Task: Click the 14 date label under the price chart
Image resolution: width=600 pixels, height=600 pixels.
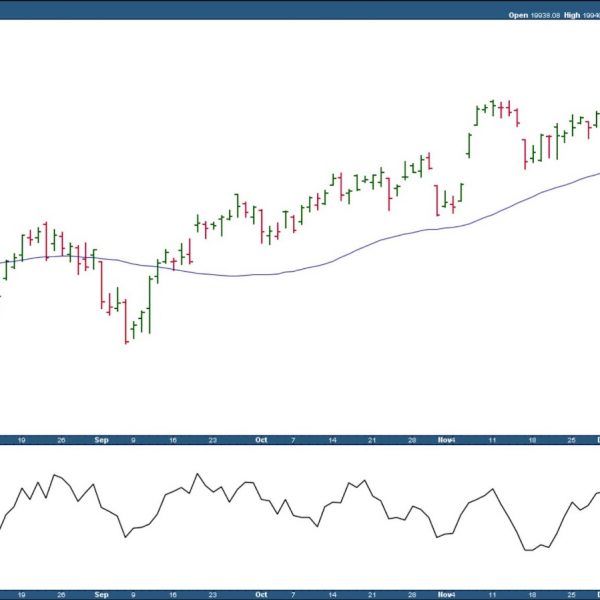Action: [x=332, y=440]
